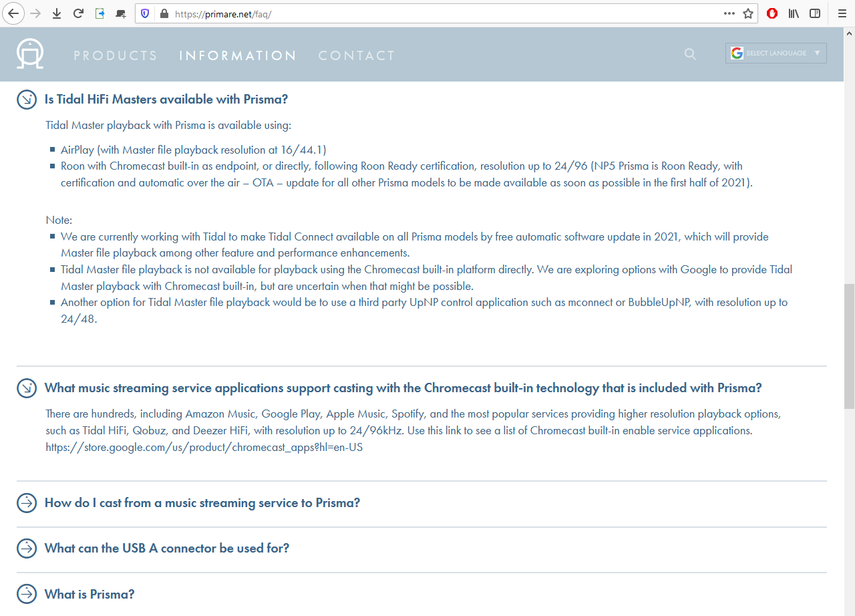
Task: Open the Contact menu
Action: 357,55
